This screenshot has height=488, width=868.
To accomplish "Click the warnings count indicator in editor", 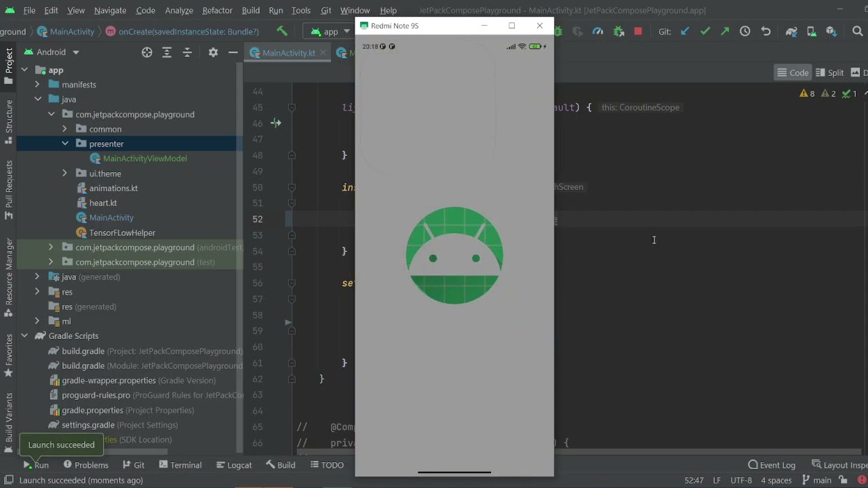I will (807, 94).
